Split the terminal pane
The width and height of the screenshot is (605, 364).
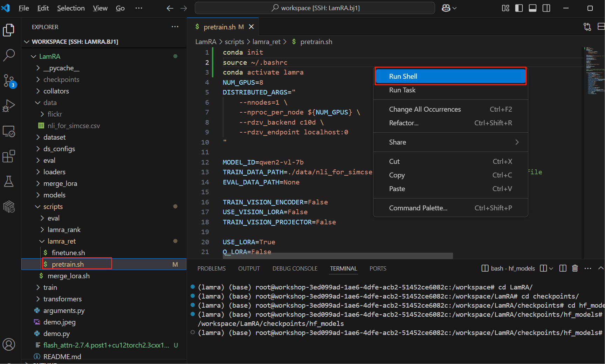coord(563,268)
